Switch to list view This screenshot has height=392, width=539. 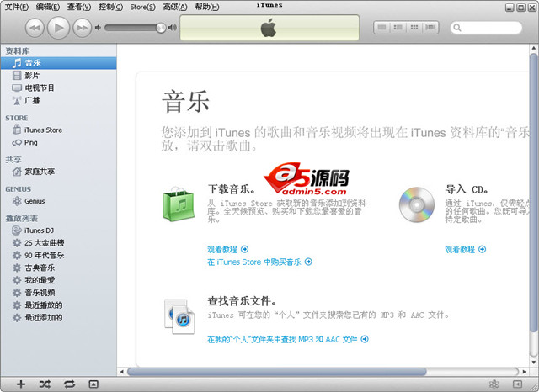coord(382,28)
